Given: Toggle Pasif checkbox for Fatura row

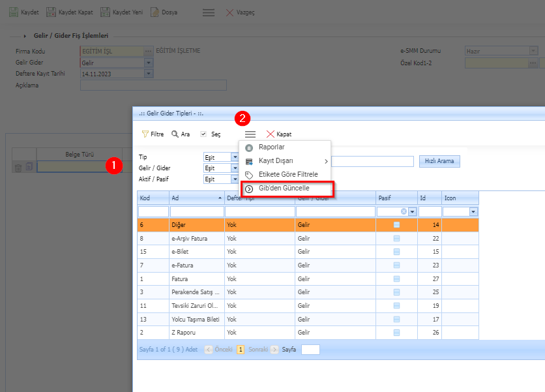Looking at the screenshot, I should pyautogui.click(x=396, y=279).
